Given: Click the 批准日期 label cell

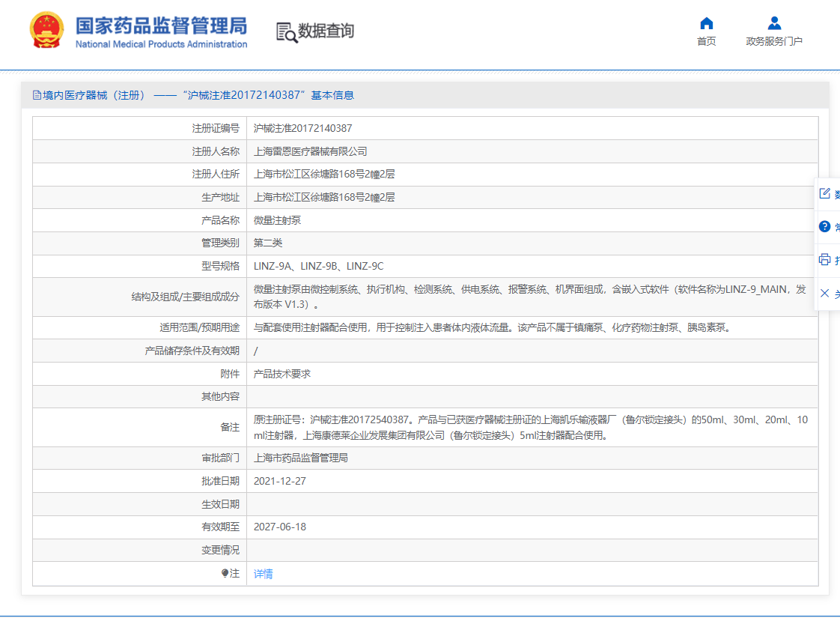Looking at the screenshot, I should pyautogui.click(x=140, y=482).
